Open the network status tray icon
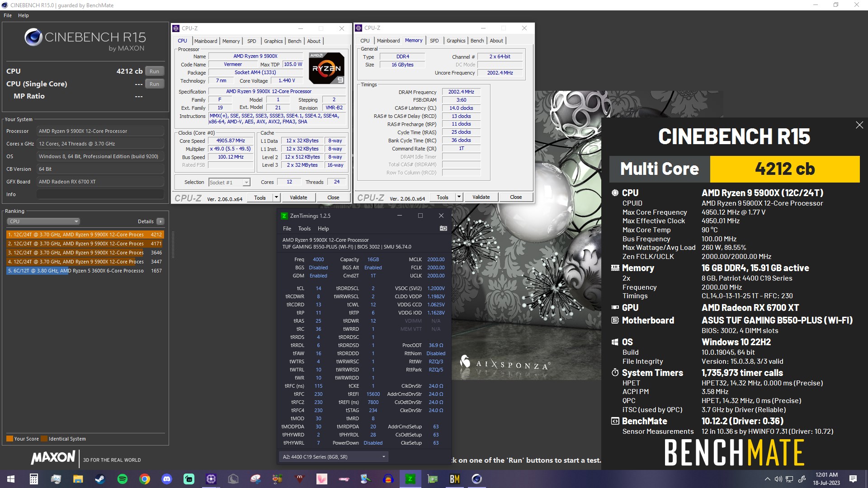Screen dimensions: 868x488 [789, 479]
